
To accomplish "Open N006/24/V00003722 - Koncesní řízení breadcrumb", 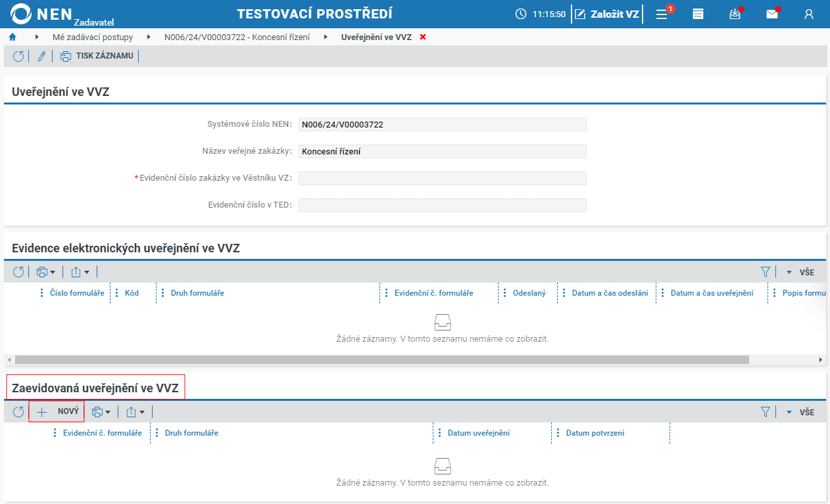I will click(x=237, y=37).
